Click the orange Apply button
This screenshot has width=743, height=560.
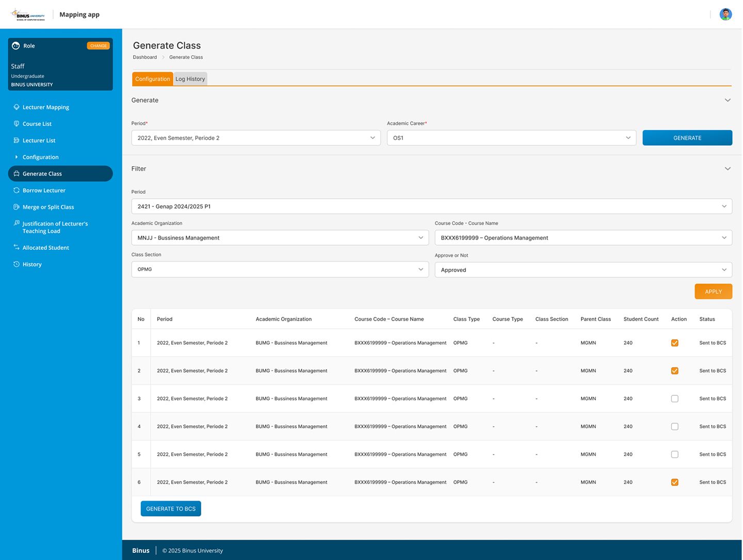coord(713,292)
